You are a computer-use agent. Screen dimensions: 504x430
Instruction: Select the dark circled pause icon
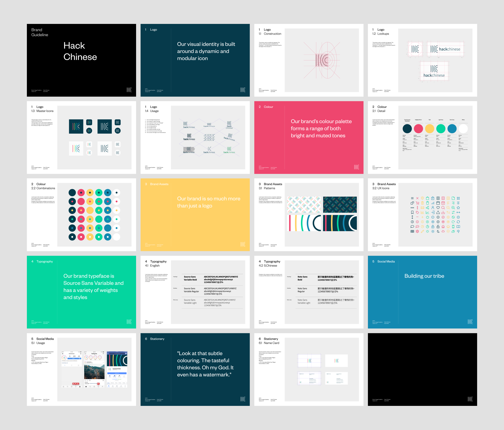(x=438, y=222)
